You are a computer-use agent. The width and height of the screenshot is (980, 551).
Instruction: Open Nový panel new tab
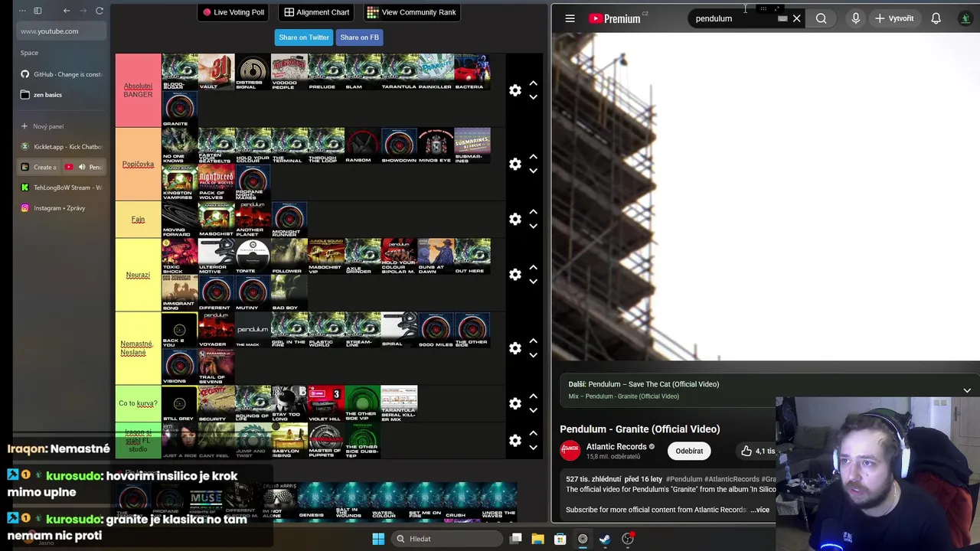(61, 126)
